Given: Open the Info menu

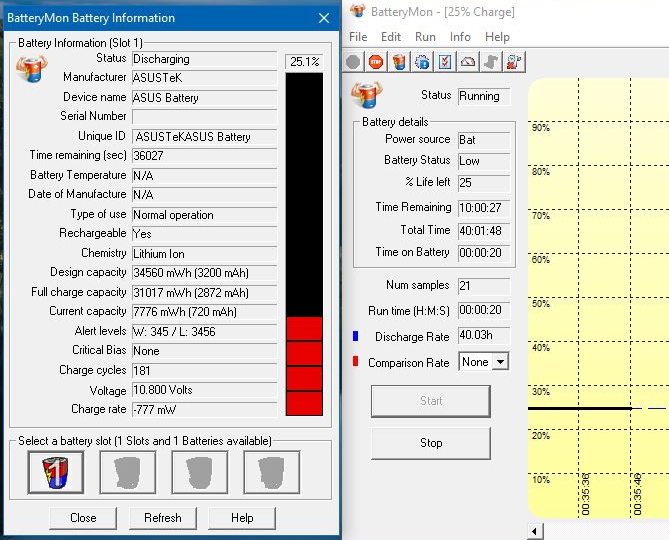Looking at the screenshot, I should (x=460, y=37).
